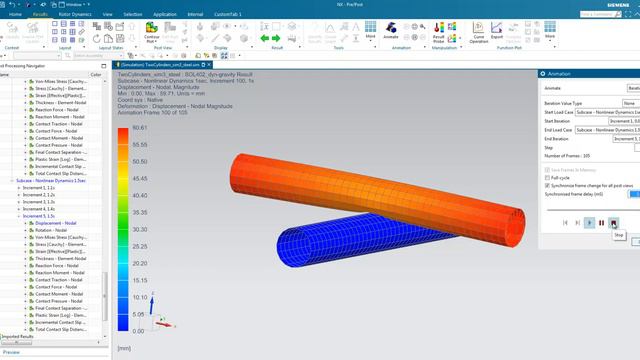Viewport: 640px width, 360px height.
Task: Click the highlighted snap icon in selection bar
Action: (224, 56)
